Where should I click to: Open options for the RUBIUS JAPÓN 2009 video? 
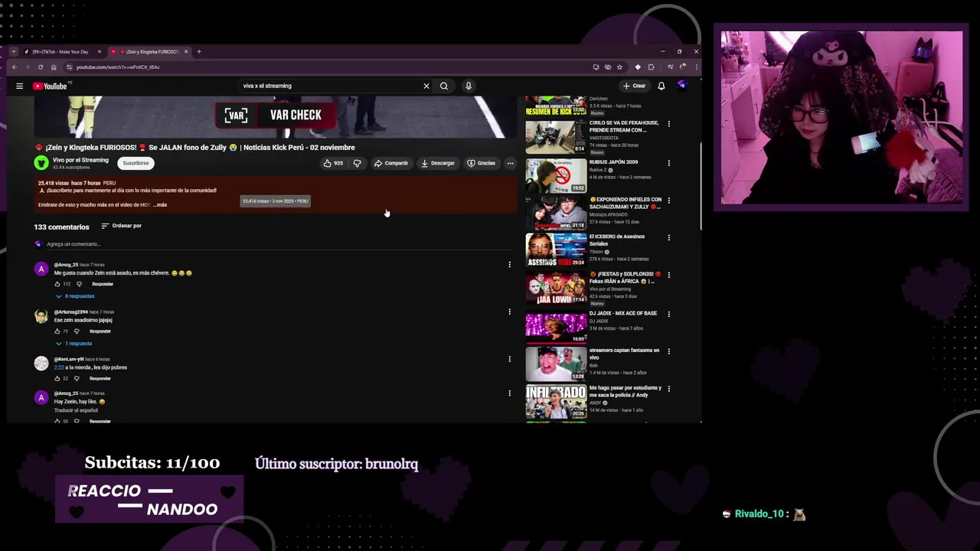pos(668,163)
